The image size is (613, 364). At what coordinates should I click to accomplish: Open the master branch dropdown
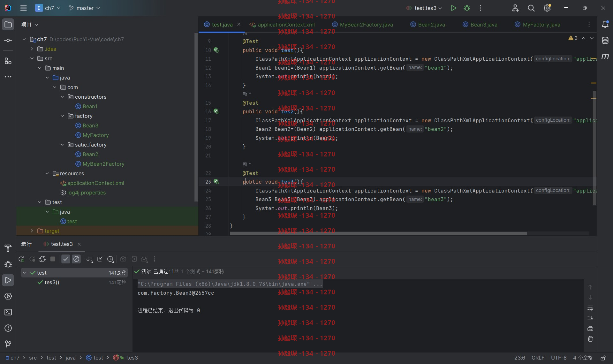coord(84,8)
